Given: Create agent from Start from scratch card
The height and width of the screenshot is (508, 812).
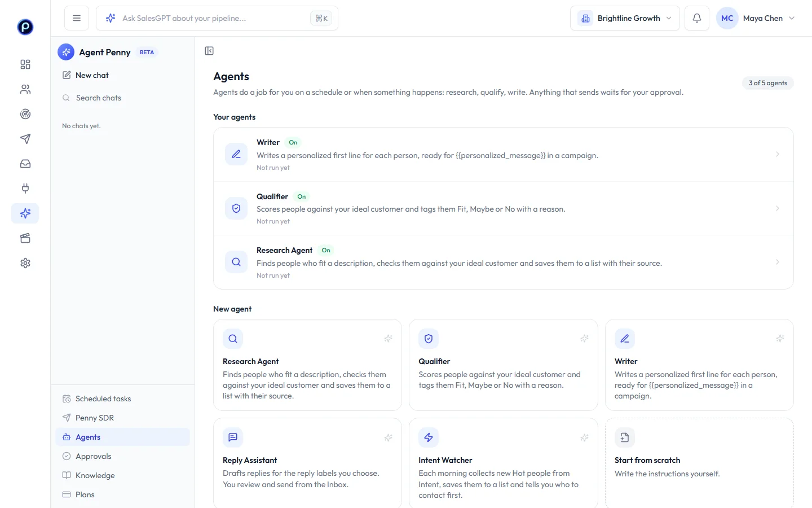Looking at the screenshot, I should click(x=699, y=463).
